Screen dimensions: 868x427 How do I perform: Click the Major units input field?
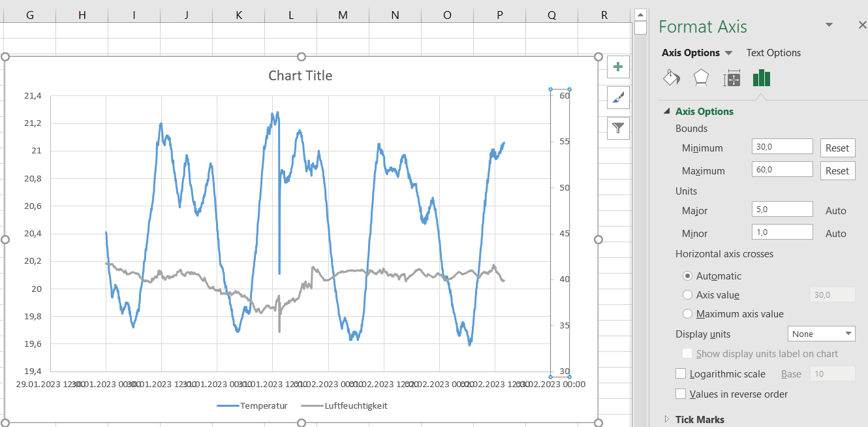(x=782, y=210)
